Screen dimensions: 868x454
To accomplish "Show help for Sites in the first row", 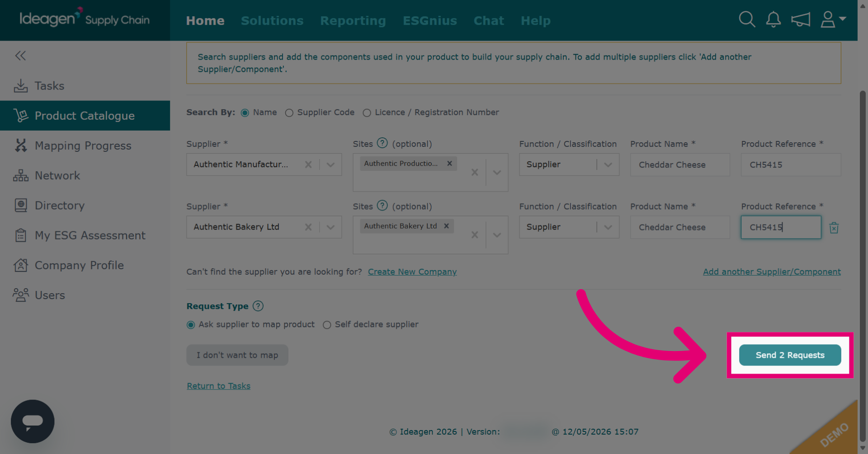I will 382,143.
